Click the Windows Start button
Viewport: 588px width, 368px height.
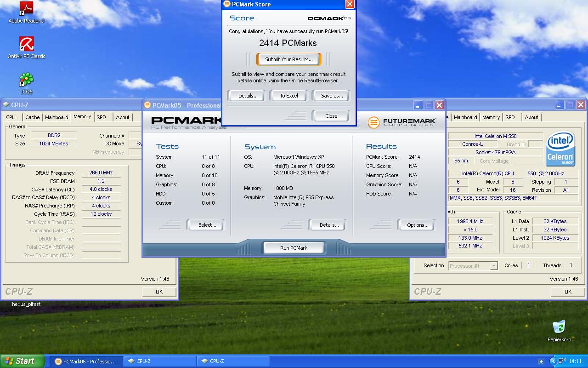(22, 361)
